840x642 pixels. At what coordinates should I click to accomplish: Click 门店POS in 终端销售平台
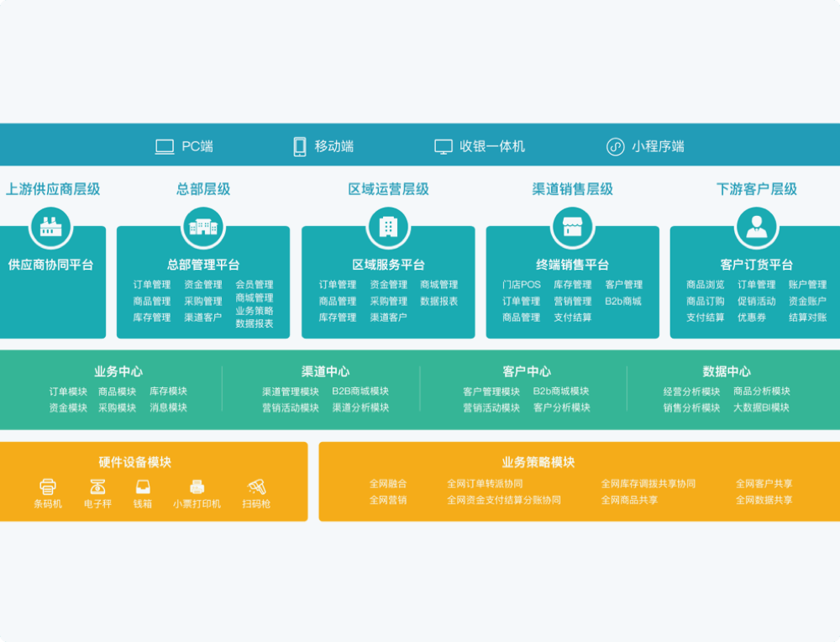pyautogui.click(x=521, y=285)
